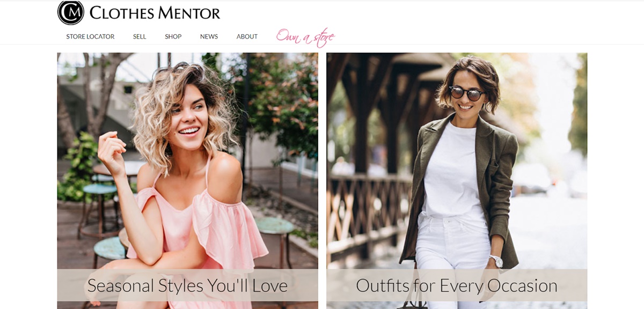644x309 pixels.
Task: Select the Sell menu item
Action: pos(140,36)
